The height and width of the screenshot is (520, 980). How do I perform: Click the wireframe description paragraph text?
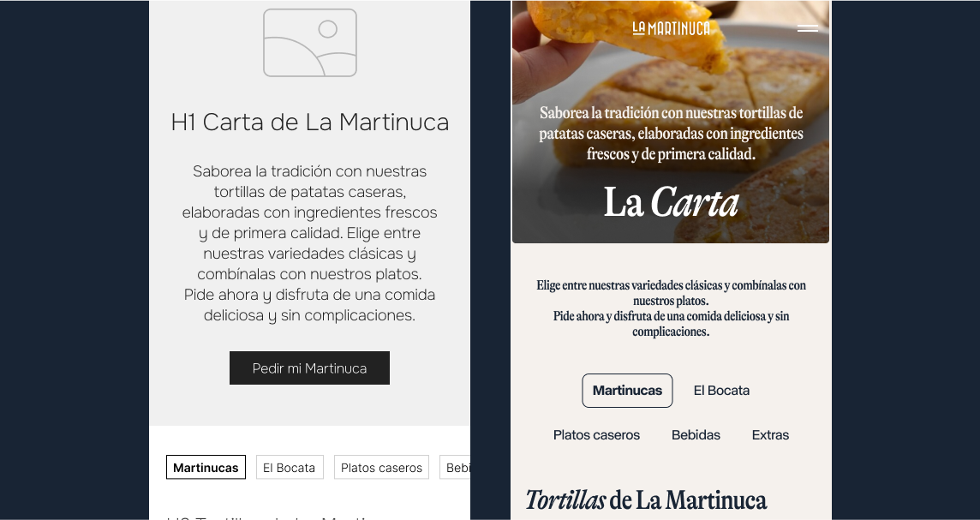tap(309, 243)
